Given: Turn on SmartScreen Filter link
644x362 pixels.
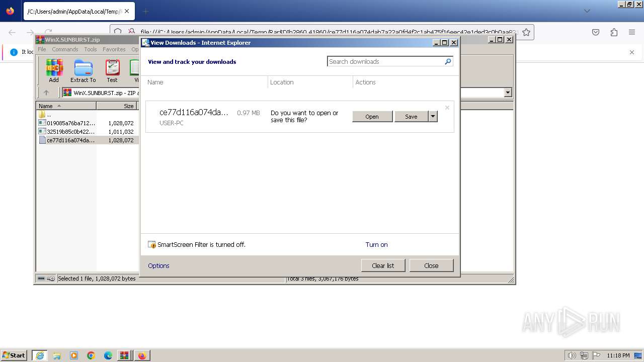Looking at the screenshot, I should (x=376, y=245).
